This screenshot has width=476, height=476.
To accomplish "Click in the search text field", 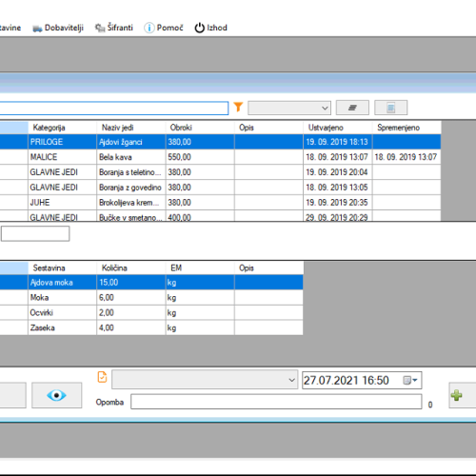I will point(113,108).
